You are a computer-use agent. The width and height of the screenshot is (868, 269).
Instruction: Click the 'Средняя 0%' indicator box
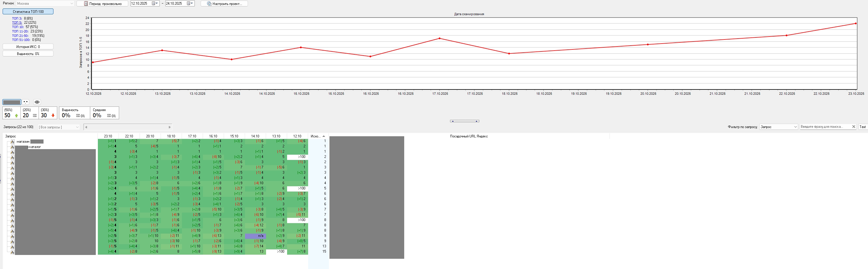(105, 113)
